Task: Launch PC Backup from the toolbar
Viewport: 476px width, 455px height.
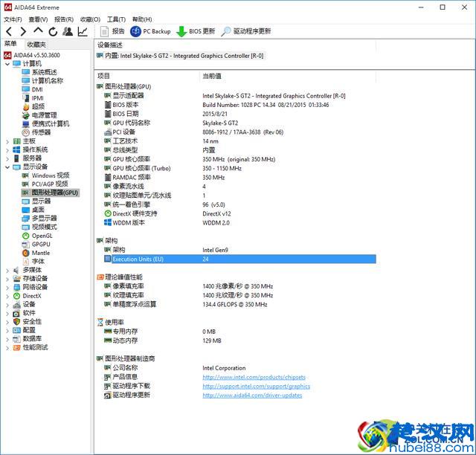Action: click(150, 31)
